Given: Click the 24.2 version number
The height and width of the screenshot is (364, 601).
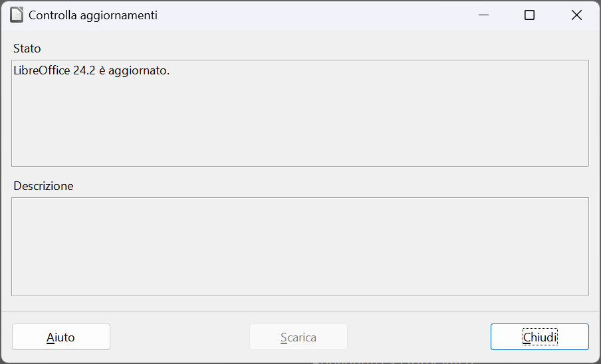Looking at the screenshot, I should (84, 70).
